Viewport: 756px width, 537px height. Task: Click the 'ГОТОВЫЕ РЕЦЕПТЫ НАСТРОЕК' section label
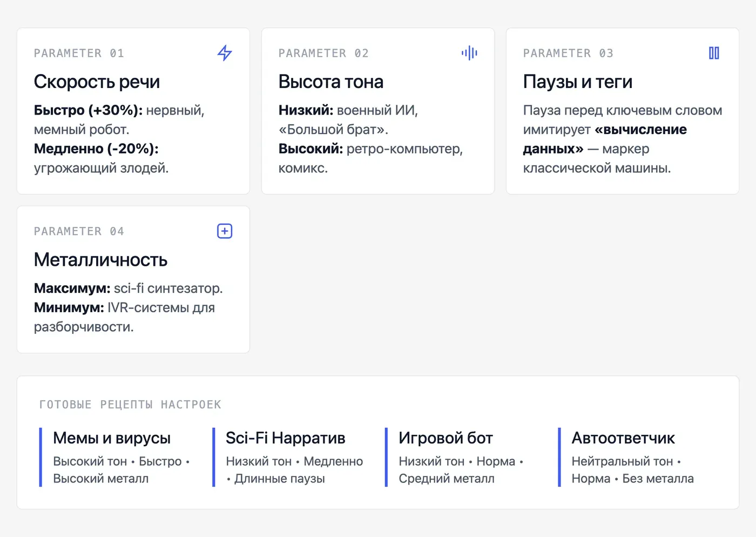[x=130, y=405]
